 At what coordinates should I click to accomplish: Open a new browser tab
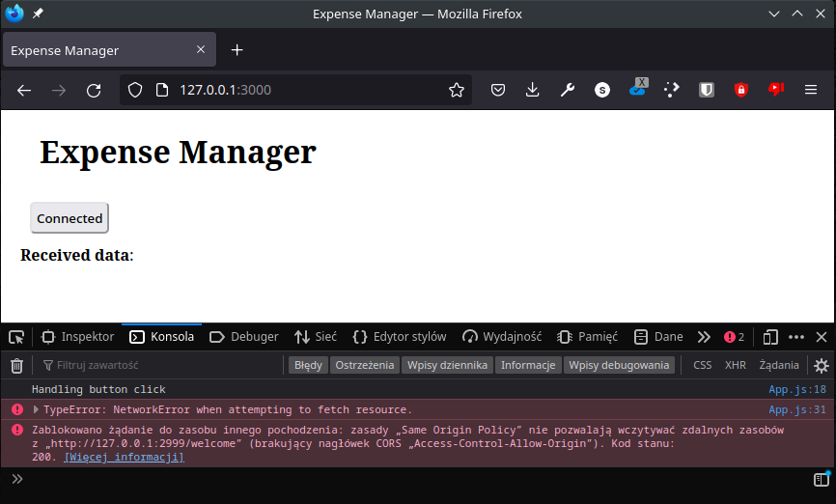(237, 50)
